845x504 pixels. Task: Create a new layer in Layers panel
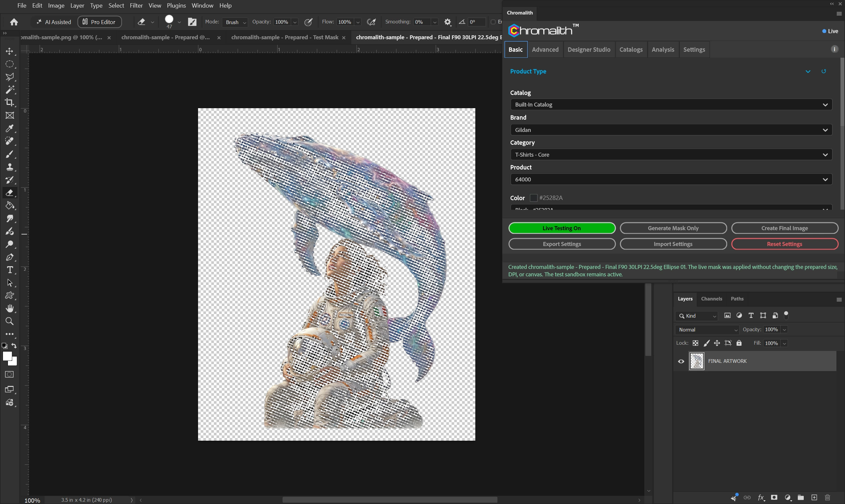pyautogui.click(x=814, y=497)
